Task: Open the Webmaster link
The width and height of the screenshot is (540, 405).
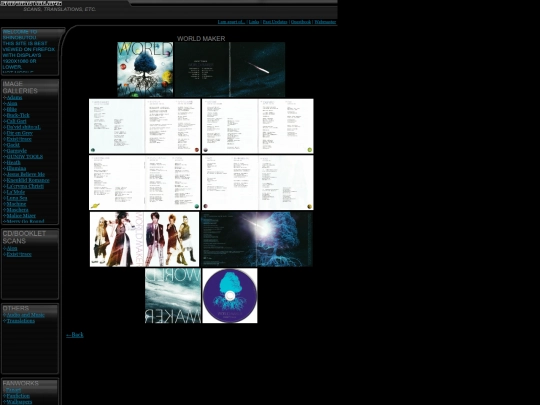Action: pos(325,22)
